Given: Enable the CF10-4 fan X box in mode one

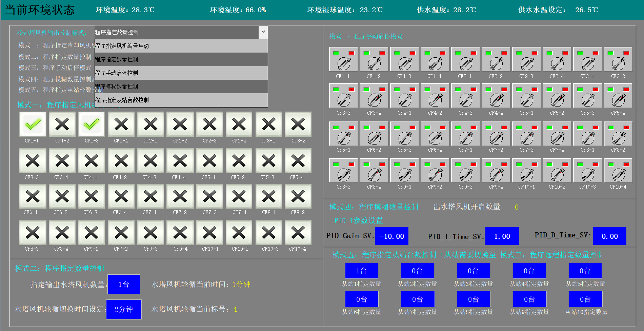Looking at the screenshot, I should coord(298,233).
